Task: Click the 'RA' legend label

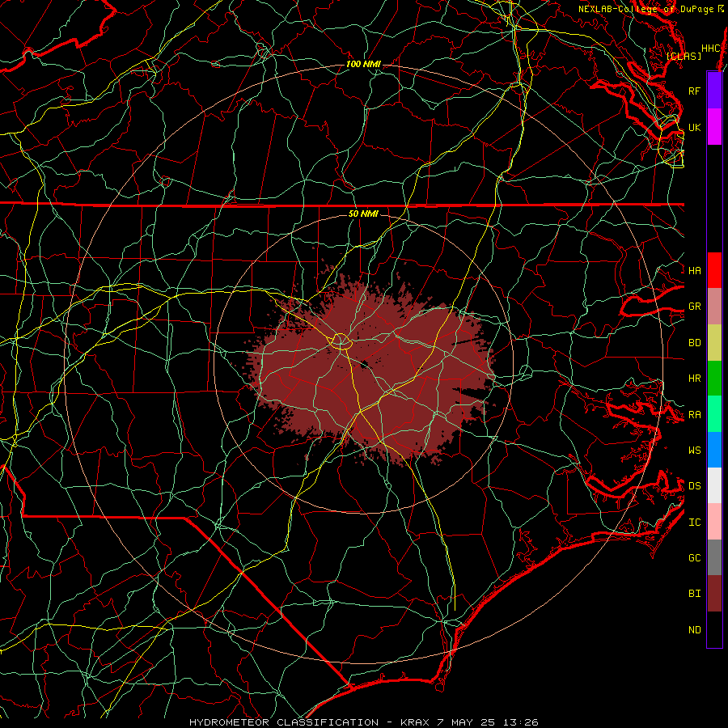Action: tap(694, 415)
